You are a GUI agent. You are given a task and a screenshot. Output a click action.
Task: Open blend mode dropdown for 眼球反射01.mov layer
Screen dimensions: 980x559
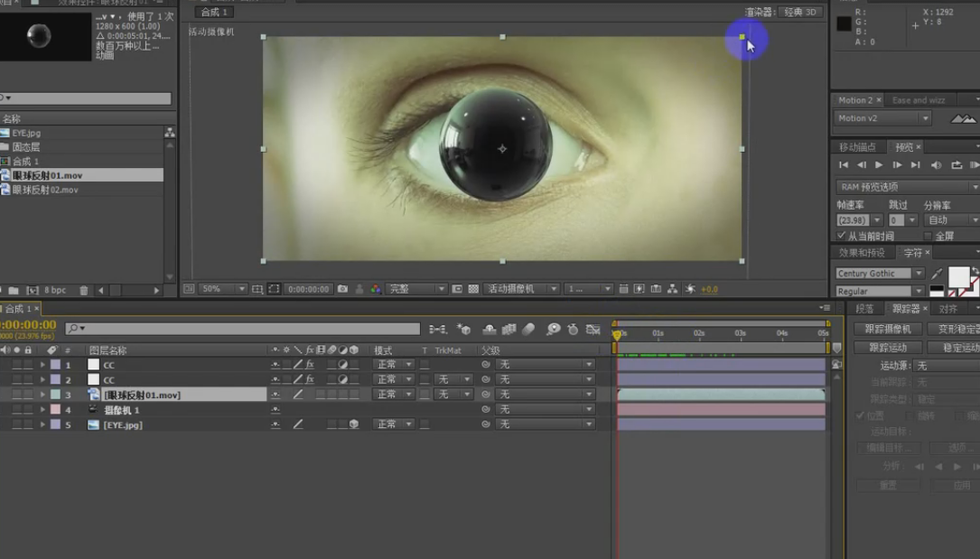point(394,394)
